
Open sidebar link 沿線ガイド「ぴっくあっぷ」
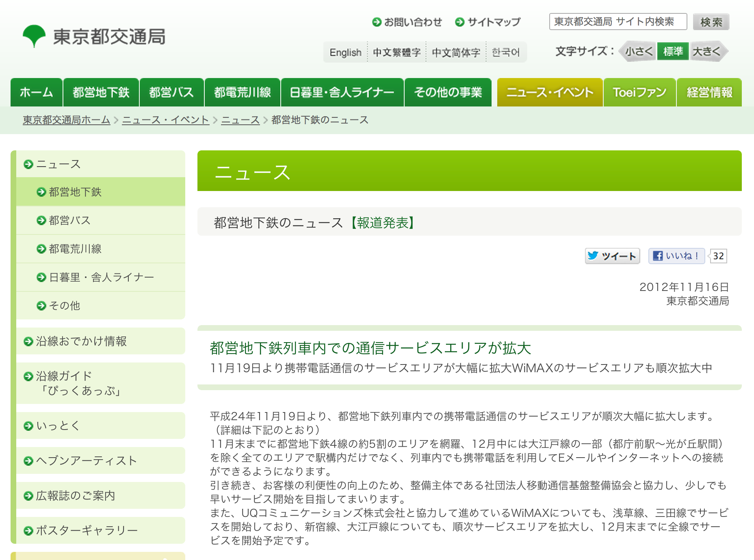coord(101,383)
